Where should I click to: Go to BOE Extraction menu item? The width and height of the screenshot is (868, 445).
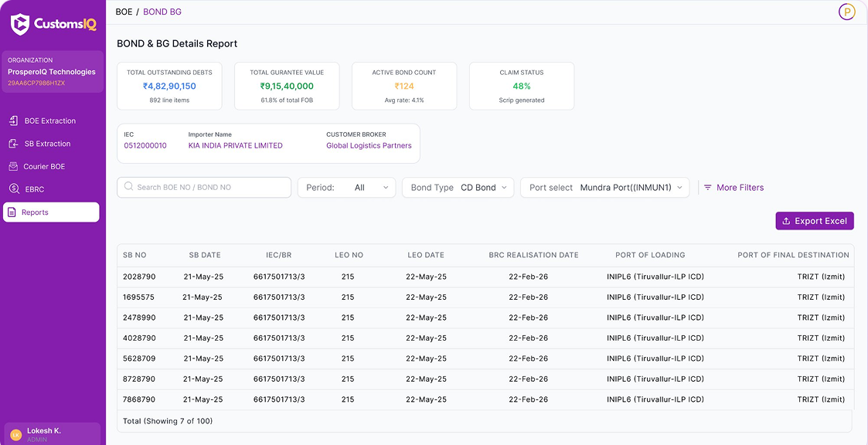[x=51, y=121]
